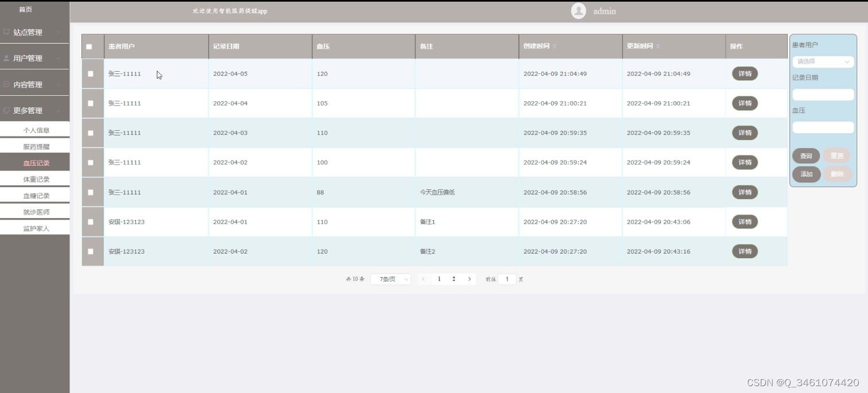Click the 删除 delete button

click(838, 174)
